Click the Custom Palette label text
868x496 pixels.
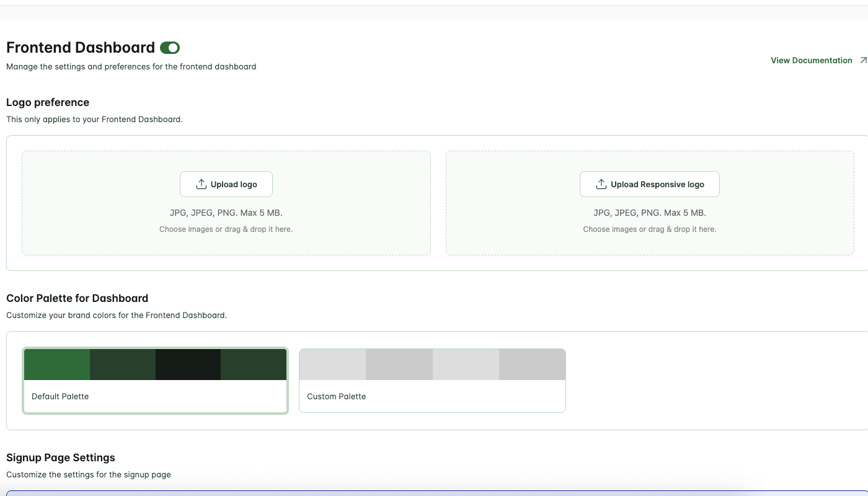(x=337, y=396)
